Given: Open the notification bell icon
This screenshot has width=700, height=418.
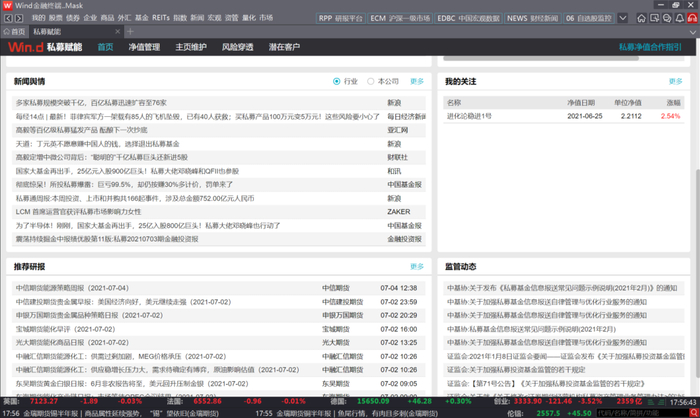Looking at the screenshot, I should [x=679, y=18].
